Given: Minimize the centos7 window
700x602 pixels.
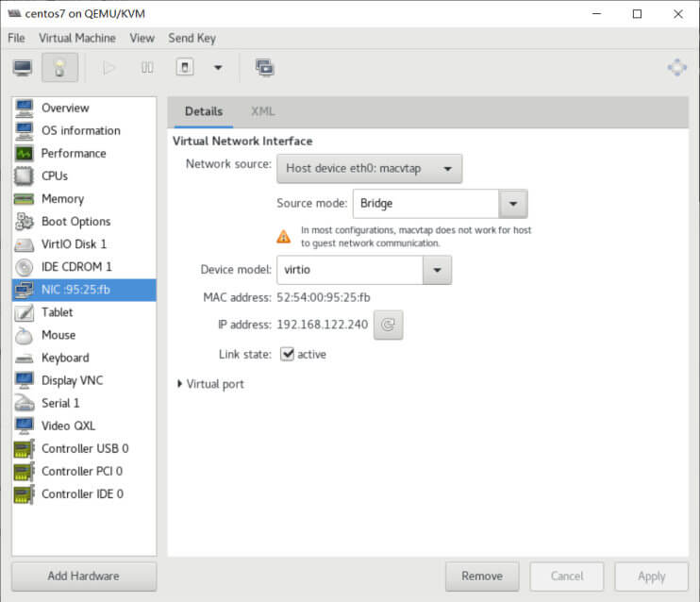Looking at the screenshot, I should (x=596, y=14).
